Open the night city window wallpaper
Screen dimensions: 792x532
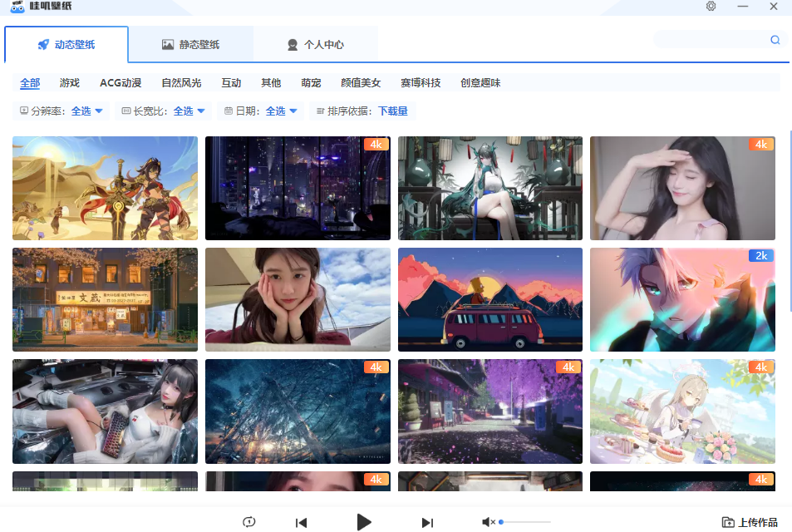pyautogui.click(x=298, y=188)
